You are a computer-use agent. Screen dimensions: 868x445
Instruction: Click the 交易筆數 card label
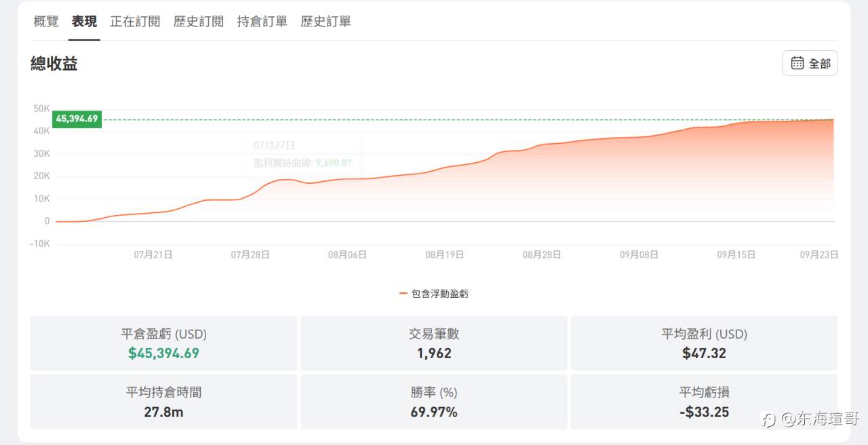[x=434, y=334]
